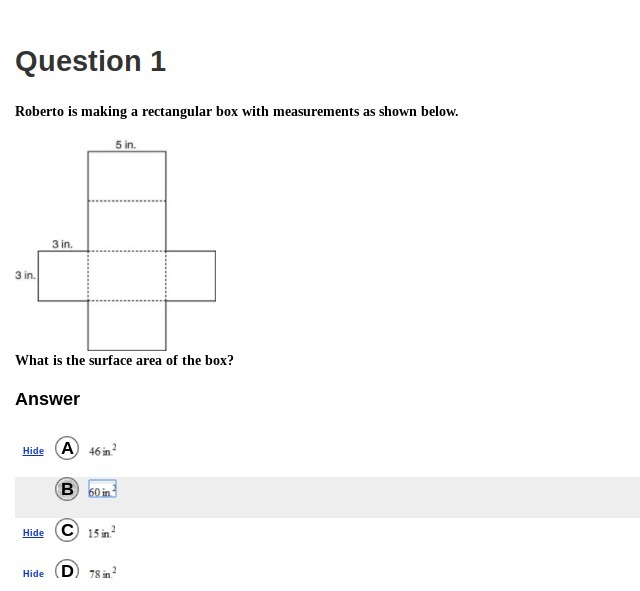Select answer choice B circle
640x591 pixels.
click(x=67, y=489)
